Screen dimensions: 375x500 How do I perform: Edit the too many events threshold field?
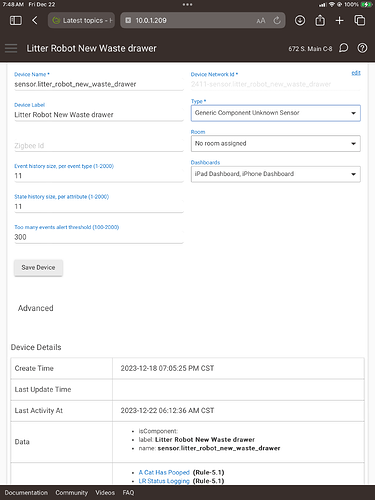[x=99, y=237]
